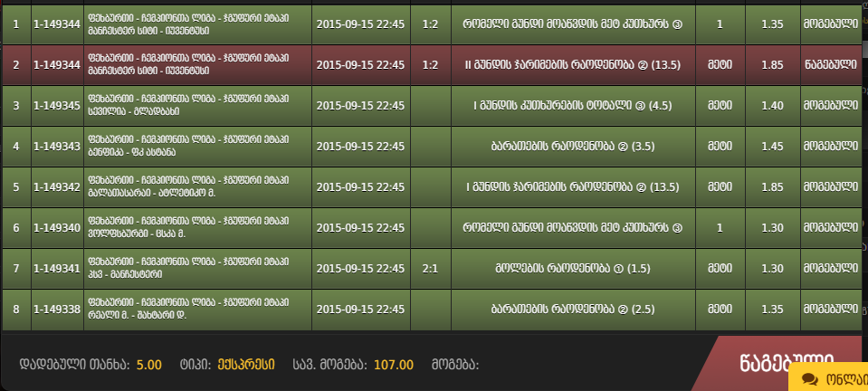Click the 1:2 score in row 1
Viewport: 868px width, 391px height.
(430, 24)
